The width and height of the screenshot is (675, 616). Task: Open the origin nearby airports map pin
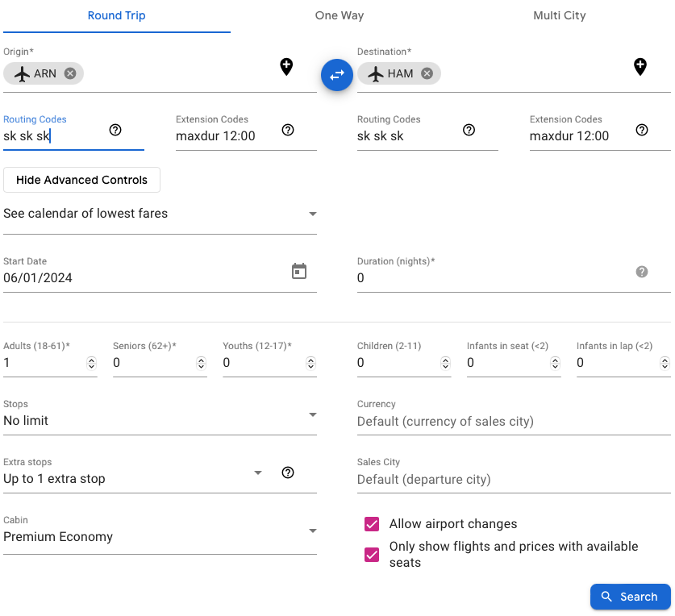(286, 67)
